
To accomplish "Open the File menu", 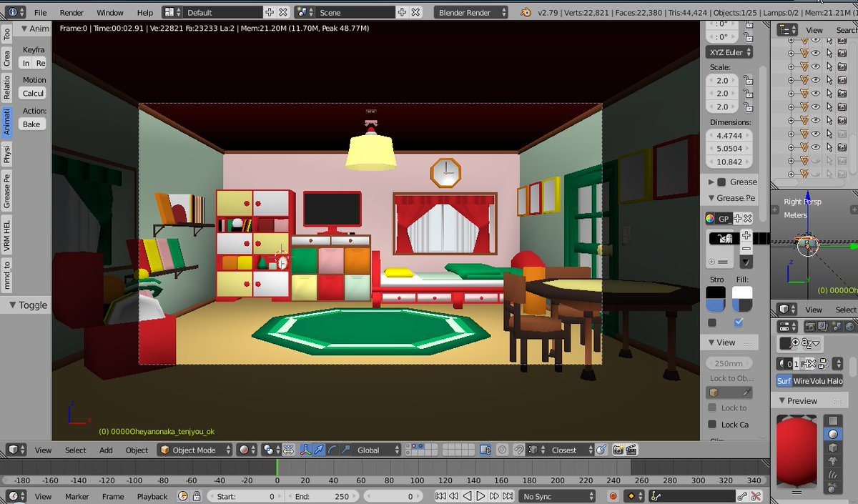I will coord(40,12).
